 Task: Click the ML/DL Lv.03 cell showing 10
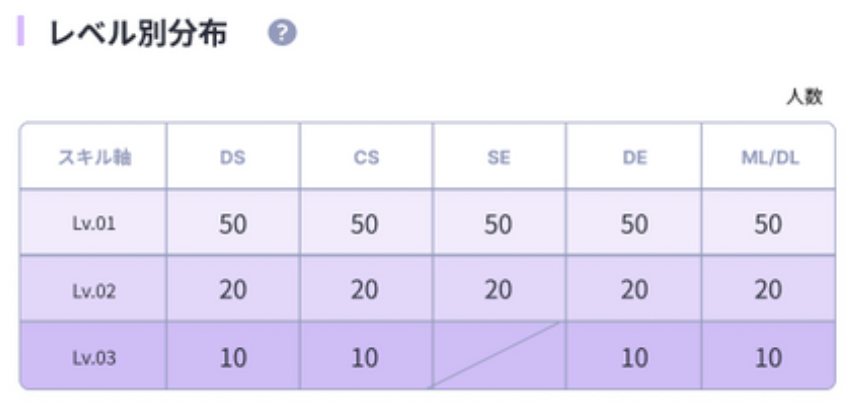[x=768, y=357]
